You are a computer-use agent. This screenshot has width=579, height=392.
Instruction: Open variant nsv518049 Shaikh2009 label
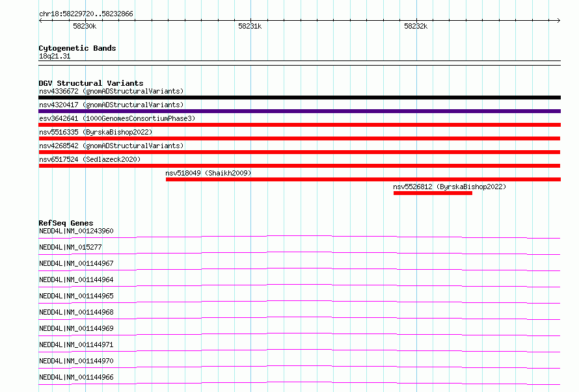click(208, 173)
